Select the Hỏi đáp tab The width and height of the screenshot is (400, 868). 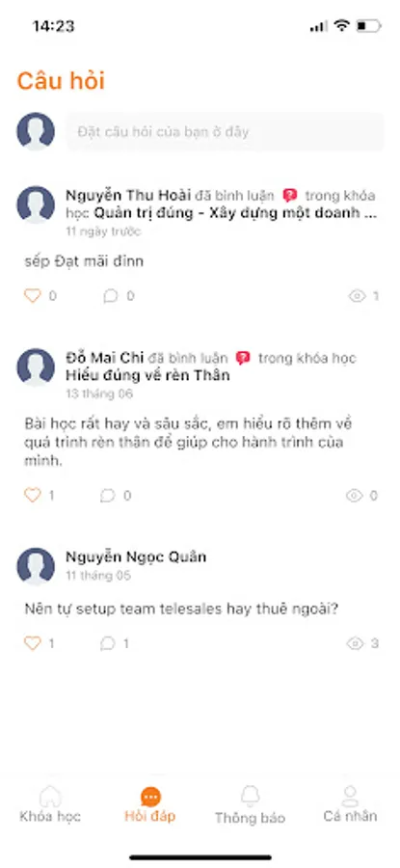[150, 803]
